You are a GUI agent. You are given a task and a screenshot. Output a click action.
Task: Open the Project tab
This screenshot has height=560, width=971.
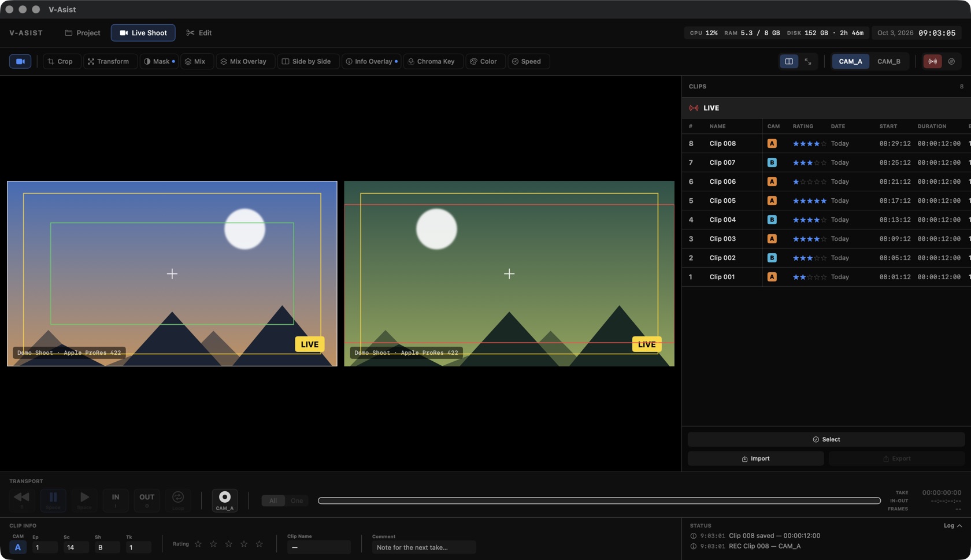point(83,33)
